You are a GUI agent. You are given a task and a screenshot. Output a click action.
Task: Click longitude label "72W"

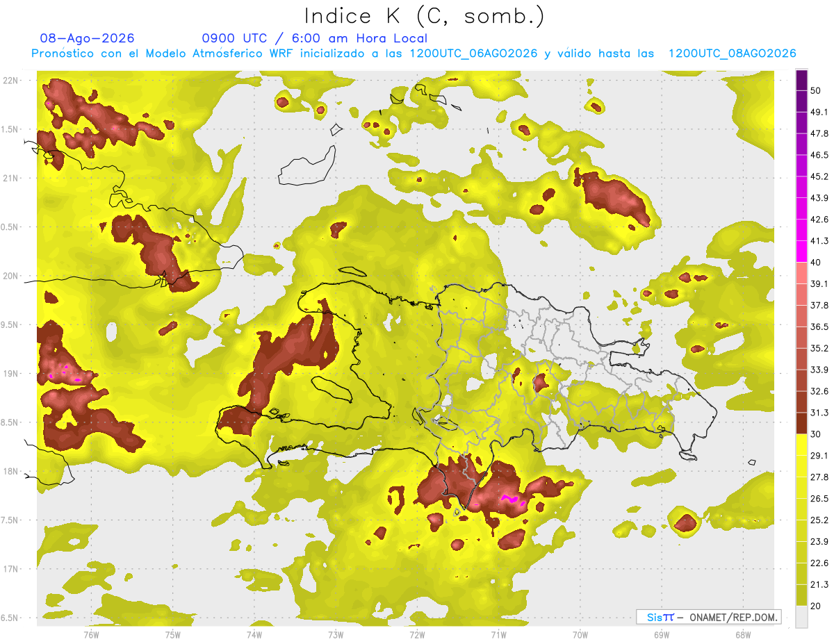click(x=417, y=634)
